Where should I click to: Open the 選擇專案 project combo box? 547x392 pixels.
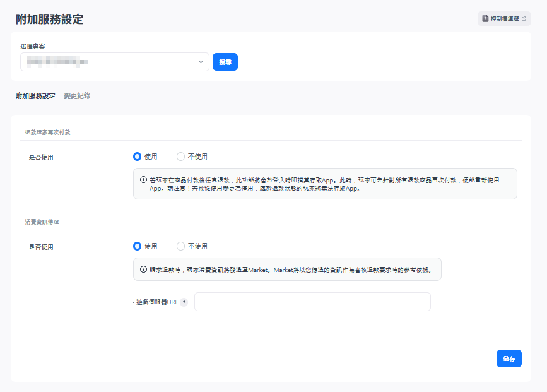tap(107, 62)
